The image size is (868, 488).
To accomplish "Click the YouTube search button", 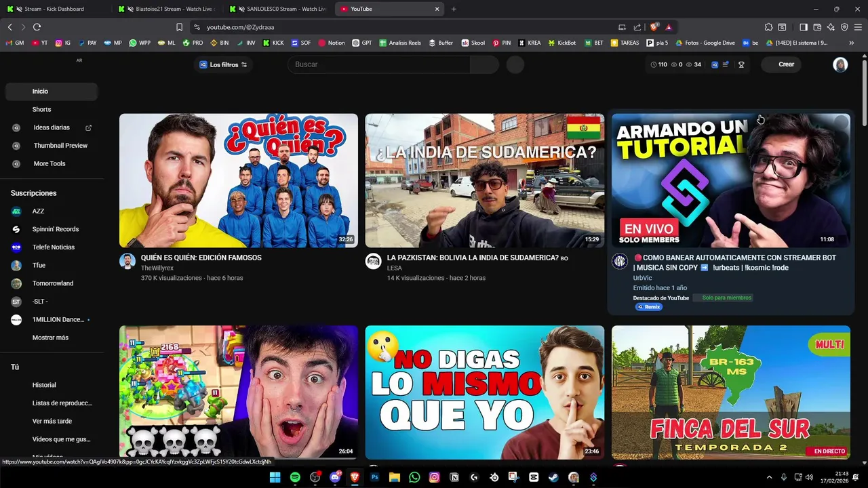I will 484,64.
